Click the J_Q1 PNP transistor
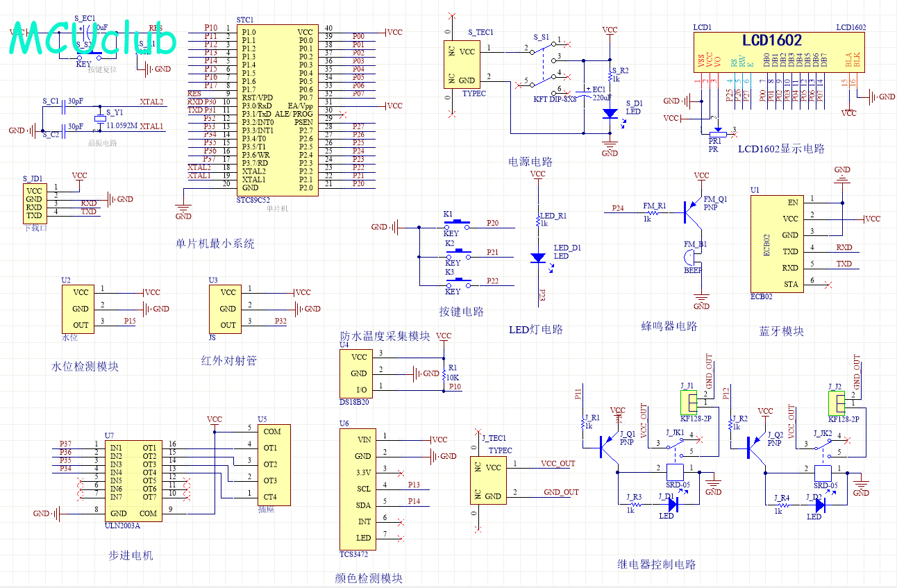The height and width of the screenshot is (588, 897). tap(608, 444)
